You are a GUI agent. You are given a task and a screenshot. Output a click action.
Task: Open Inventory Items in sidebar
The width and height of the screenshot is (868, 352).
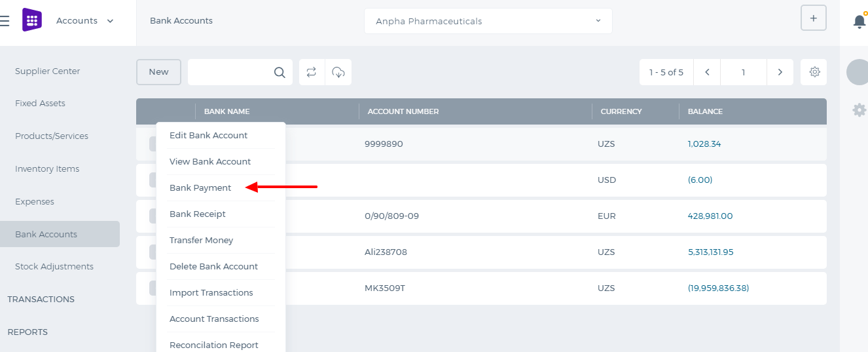47,168
